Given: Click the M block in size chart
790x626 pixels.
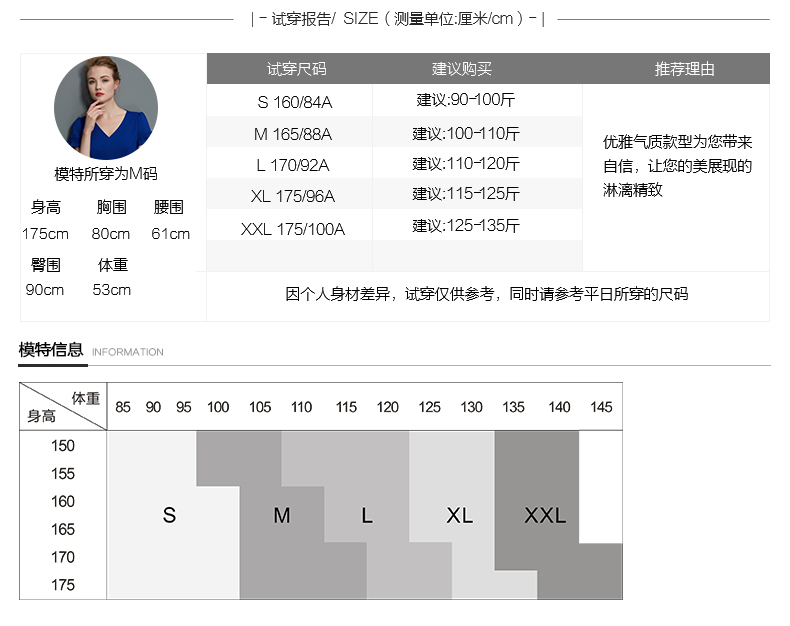Looking at the screenshot, I should click(282, 516).
